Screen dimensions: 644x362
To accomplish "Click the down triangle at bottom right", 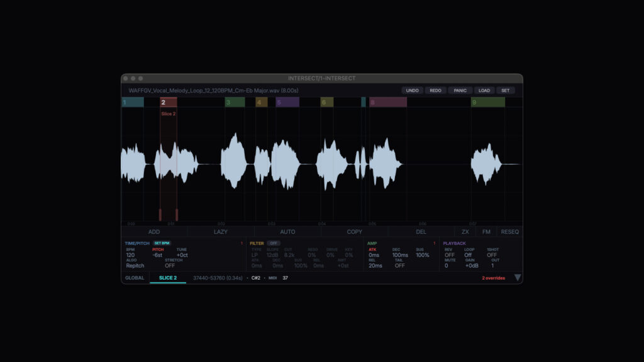I will point(518,278).
